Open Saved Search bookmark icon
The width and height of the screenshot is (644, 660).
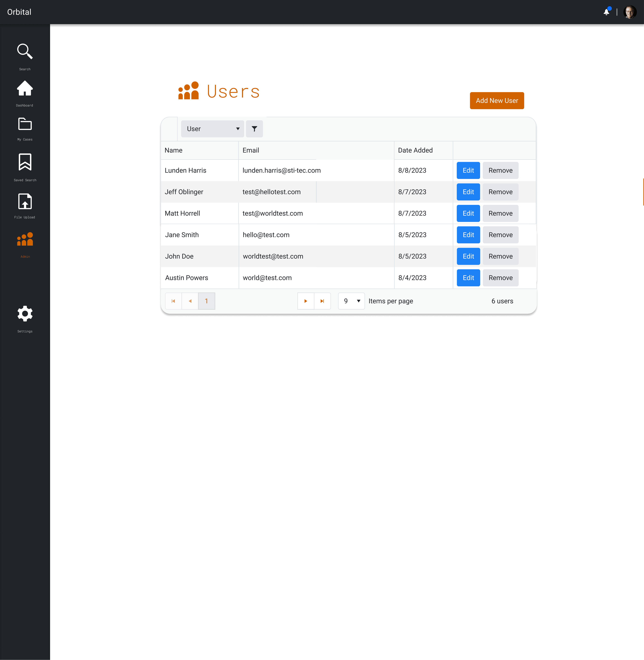click(x=25, y=162)
